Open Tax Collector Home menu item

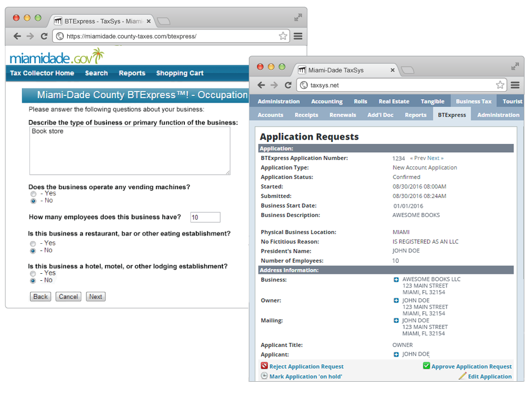[x=42, y=73]
